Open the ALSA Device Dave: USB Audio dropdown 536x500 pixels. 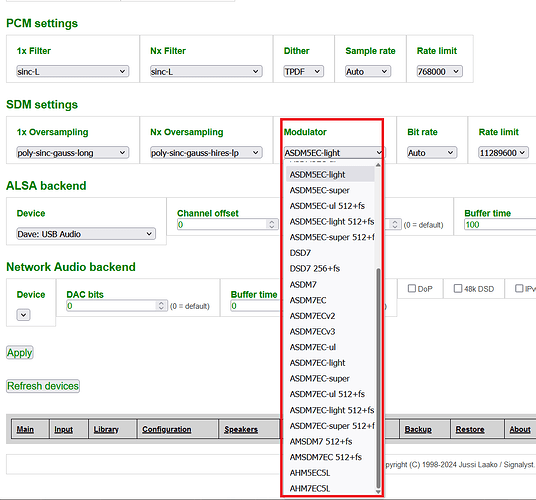pyautogui.click(x=86, y=234)
